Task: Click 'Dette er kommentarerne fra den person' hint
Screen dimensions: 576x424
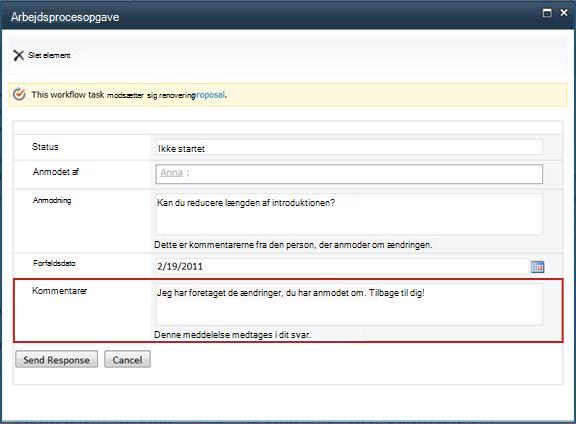Action: (293, 245)
